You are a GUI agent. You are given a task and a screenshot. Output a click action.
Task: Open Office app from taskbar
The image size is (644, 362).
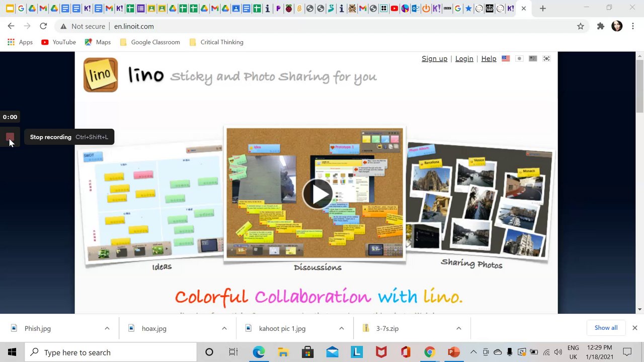click(x=406, y=352)
